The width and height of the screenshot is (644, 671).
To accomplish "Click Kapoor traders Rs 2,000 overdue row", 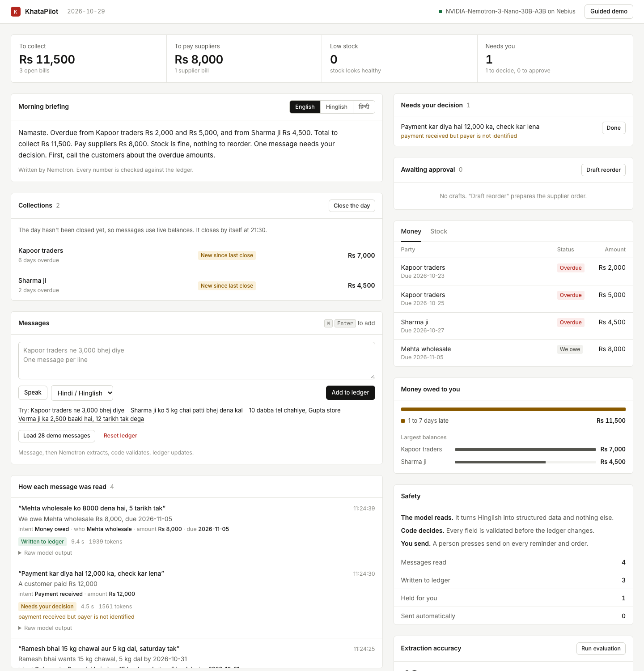I will pyautogui.click(x=513, y=272).
